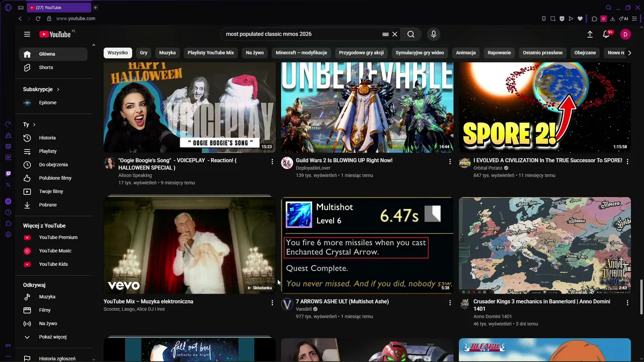Open the Epitome subscription channel
Screen dimensions: 644x362
pyautogui.click(x=53, y=103)
